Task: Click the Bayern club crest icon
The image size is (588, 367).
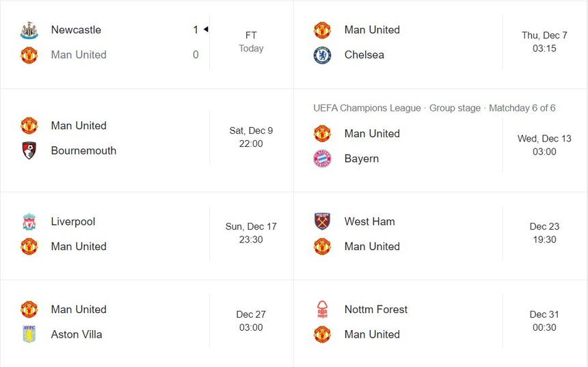Action: click(322, 159)
